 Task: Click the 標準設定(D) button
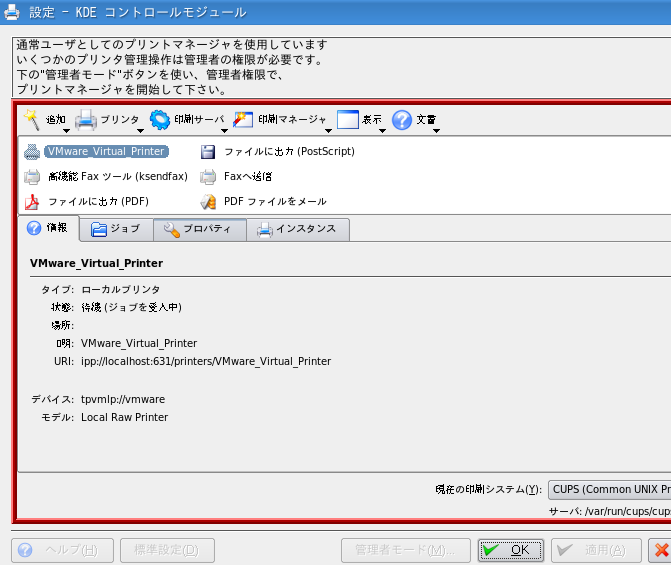pos(167,550)
